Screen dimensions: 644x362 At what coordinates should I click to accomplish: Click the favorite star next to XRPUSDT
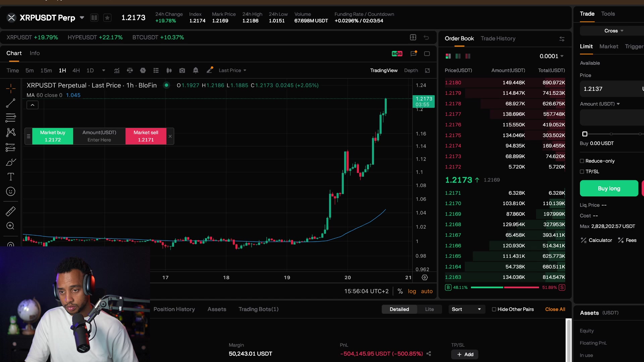click(107, 17)
